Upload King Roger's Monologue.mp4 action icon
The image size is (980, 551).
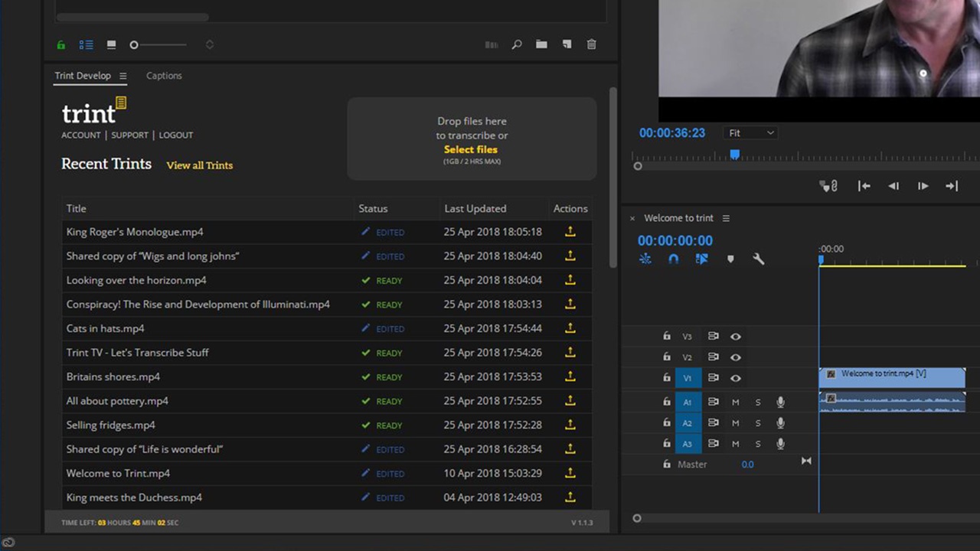coord(570,231)
